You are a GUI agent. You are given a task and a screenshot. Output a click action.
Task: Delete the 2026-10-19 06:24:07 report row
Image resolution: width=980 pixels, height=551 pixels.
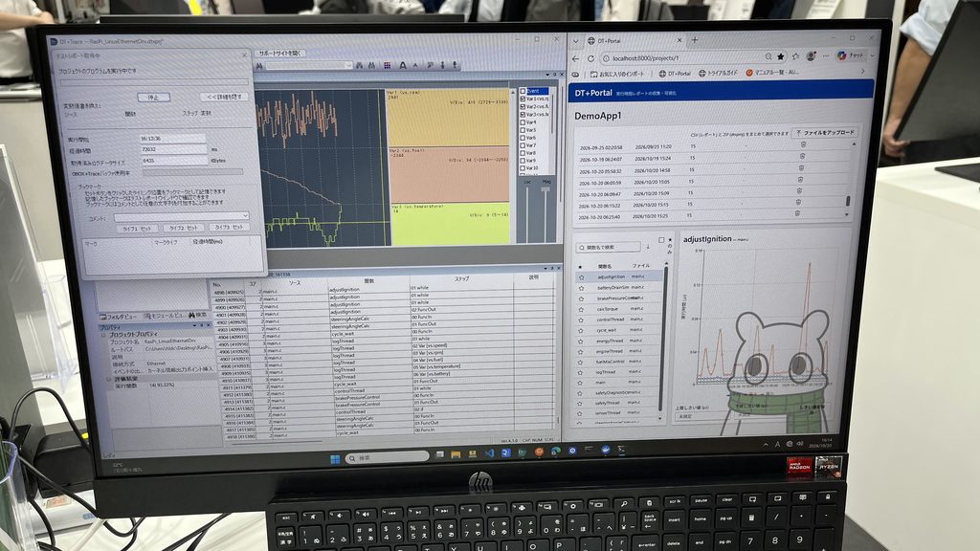(802, 156)
